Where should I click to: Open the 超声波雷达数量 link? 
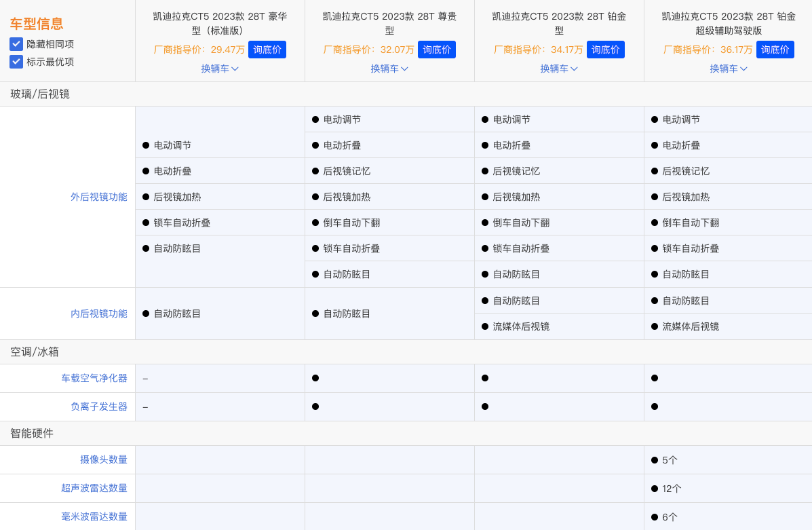[94, 488]
